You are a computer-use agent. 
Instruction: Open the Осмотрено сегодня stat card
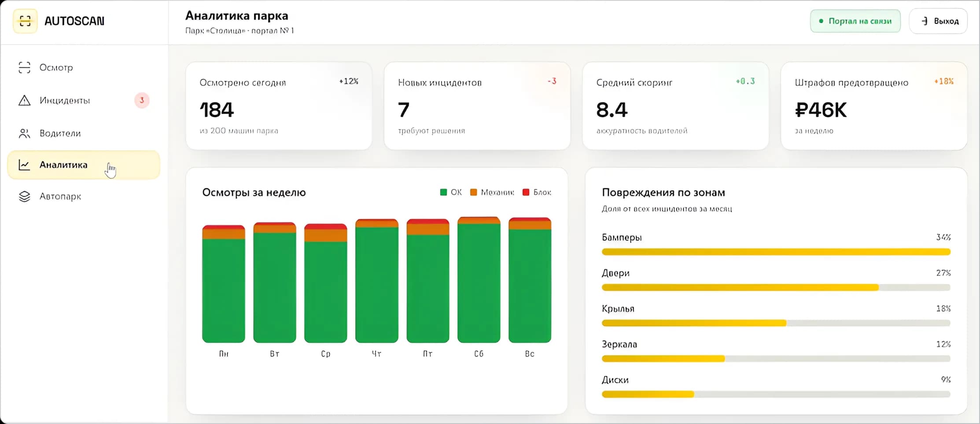[x=279, y=106]
